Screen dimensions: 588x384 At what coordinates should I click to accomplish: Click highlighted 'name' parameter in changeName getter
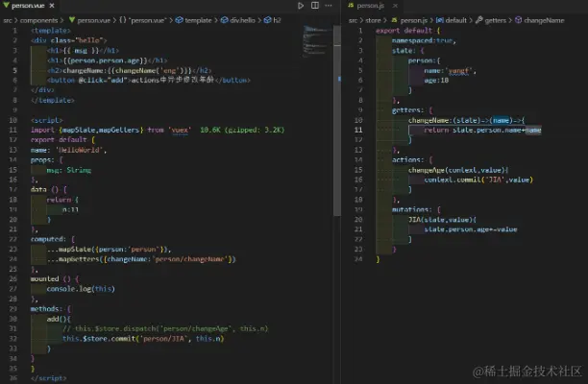click(501, 120)
